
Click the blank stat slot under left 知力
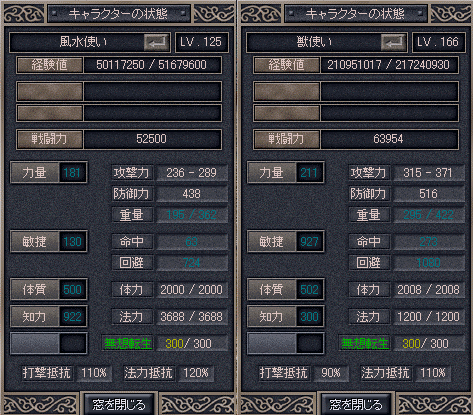point(49,343)
